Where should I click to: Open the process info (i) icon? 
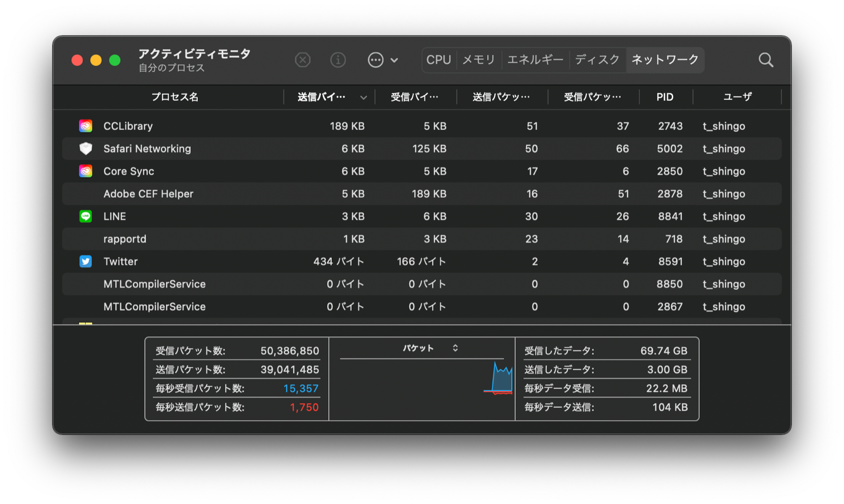[338, 60]
